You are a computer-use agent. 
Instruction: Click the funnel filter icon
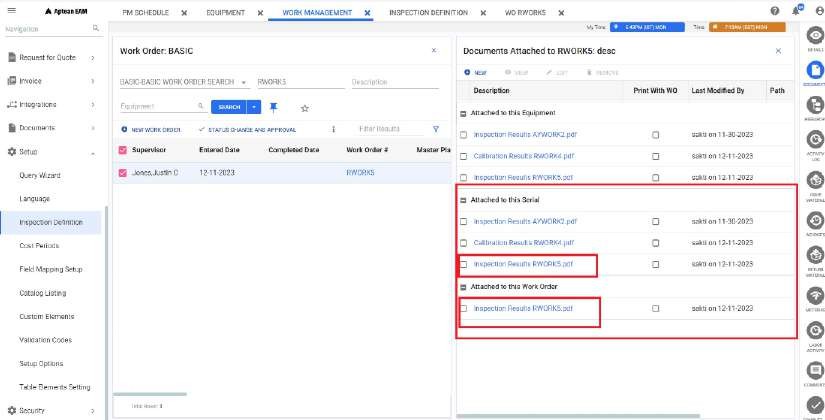point(436,129)
